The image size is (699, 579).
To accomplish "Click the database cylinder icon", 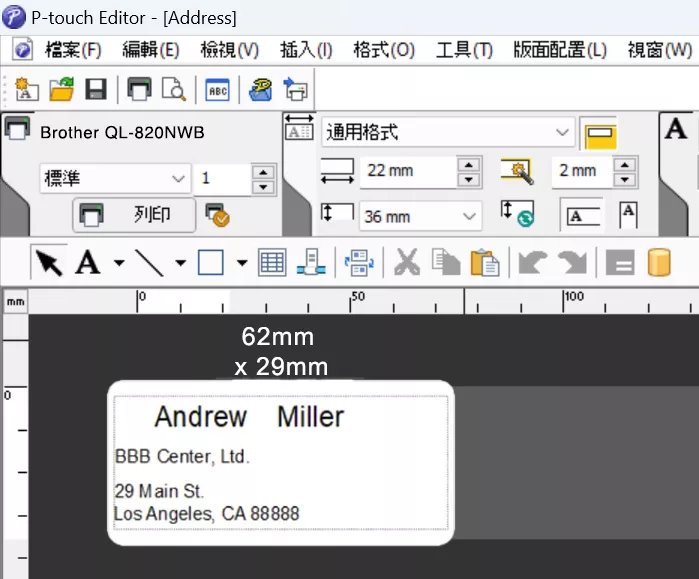I will click(659, 263).
